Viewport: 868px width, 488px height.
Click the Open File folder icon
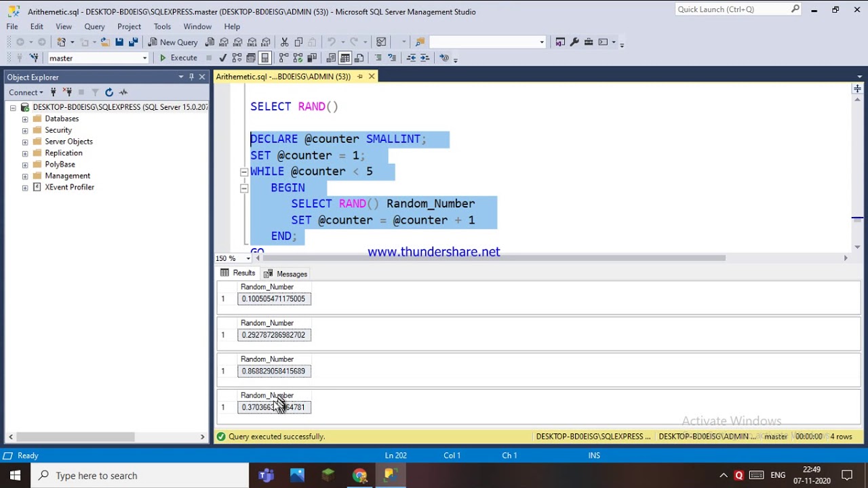(105, 42)
